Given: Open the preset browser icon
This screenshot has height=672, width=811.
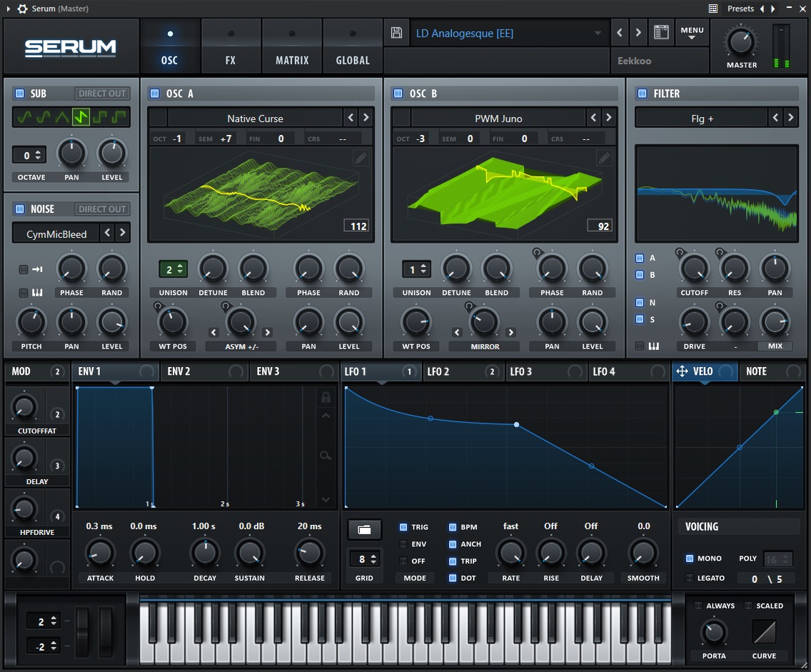Looking at the screenshot, I should (661, 33).
